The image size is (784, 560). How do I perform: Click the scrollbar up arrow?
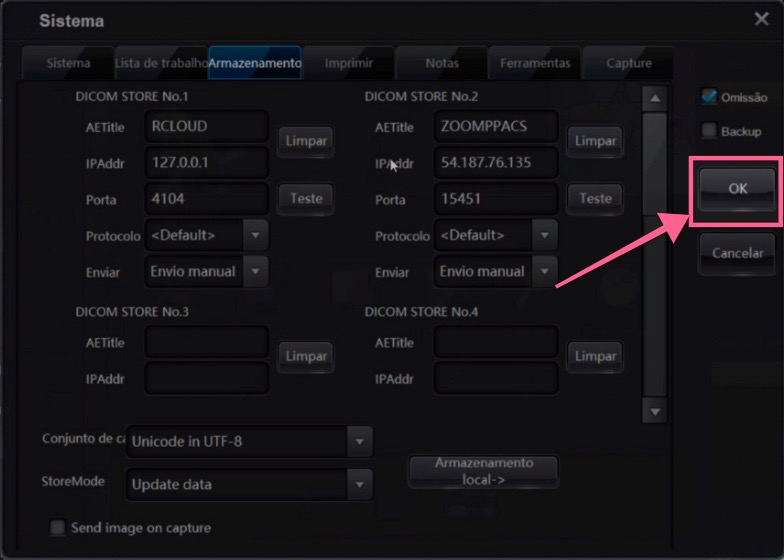pyautogui.click(x=654, y=98)
